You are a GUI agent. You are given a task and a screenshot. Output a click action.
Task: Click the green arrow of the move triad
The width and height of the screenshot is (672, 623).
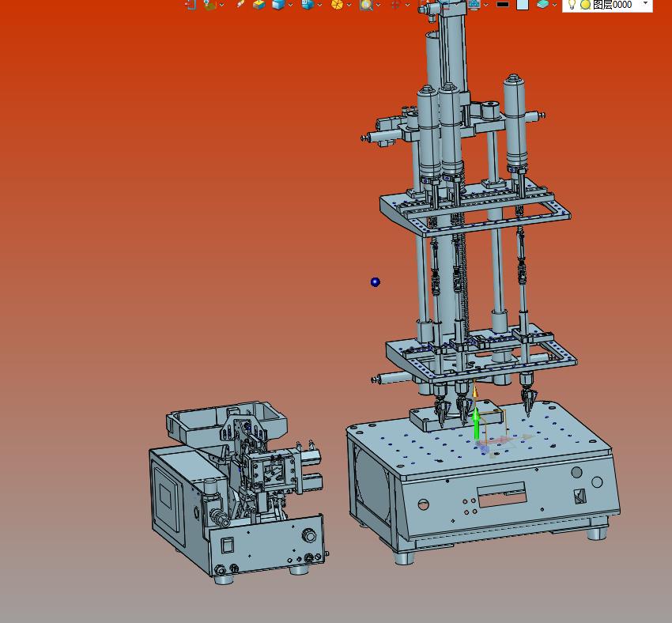pyautogui.click(x=476, y=423)
